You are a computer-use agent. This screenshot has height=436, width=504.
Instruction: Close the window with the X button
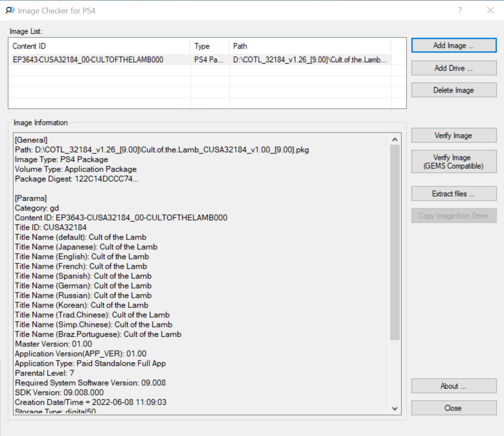[x=490, y=10]
